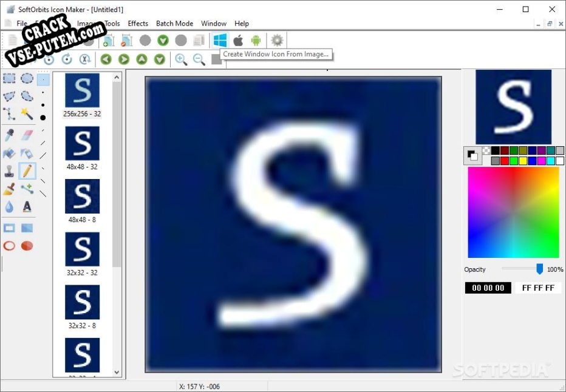Pick the bright red palette swatch

coord(505,160)
